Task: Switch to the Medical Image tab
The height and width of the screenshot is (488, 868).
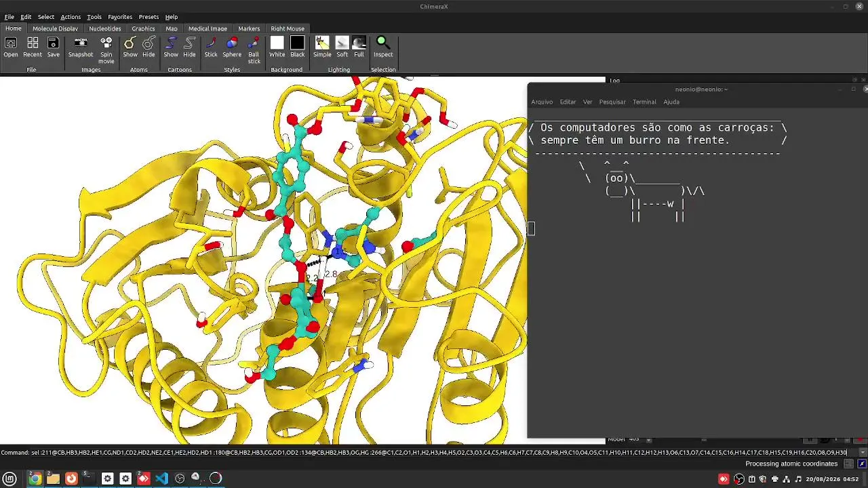Action: (208, 28)
